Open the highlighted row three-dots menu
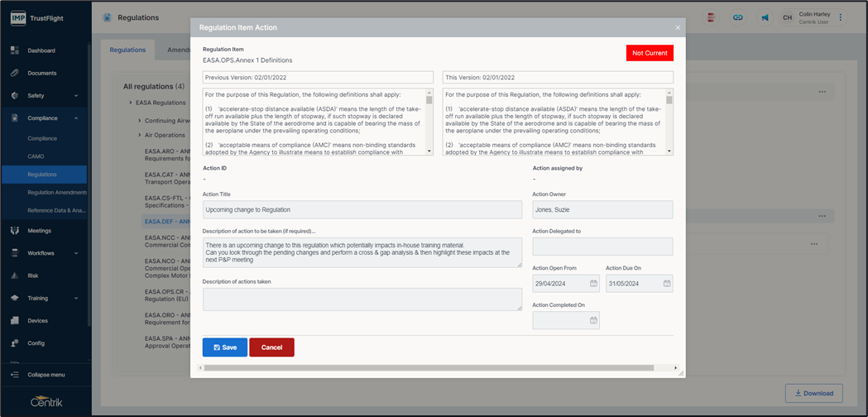The height and width of the screenshot is (417, 868). click(822, 215)
